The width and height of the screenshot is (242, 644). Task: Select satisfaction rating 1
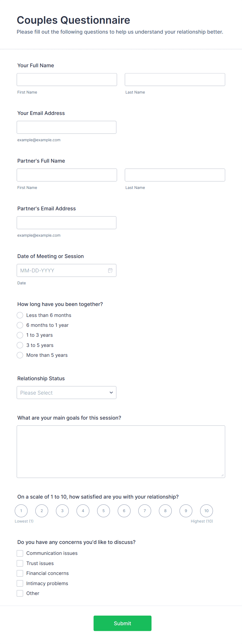[x=21, y=511]
